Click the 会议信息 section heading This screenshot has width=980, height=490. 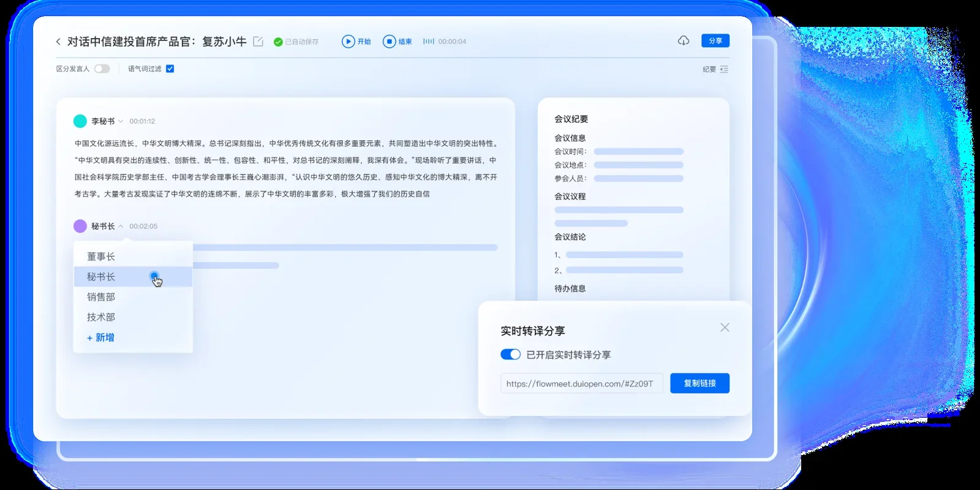(x=570, y=138)
